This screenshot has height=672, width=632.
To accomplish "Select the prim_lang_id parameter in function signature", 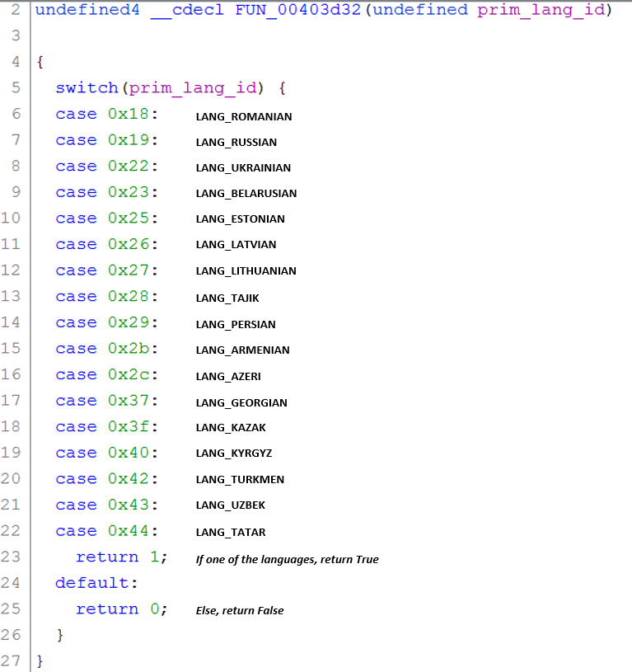I will click(x=544, y=10).
